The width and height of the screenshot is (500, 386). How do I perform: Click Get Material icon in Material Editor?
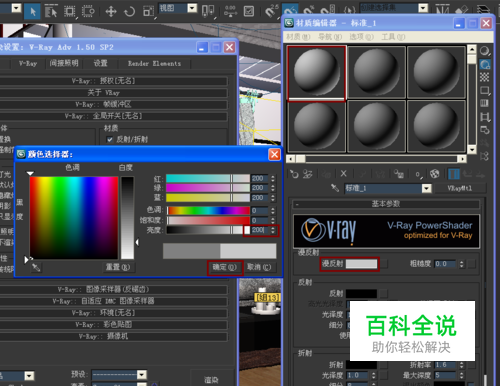click(x=294, y=174)
